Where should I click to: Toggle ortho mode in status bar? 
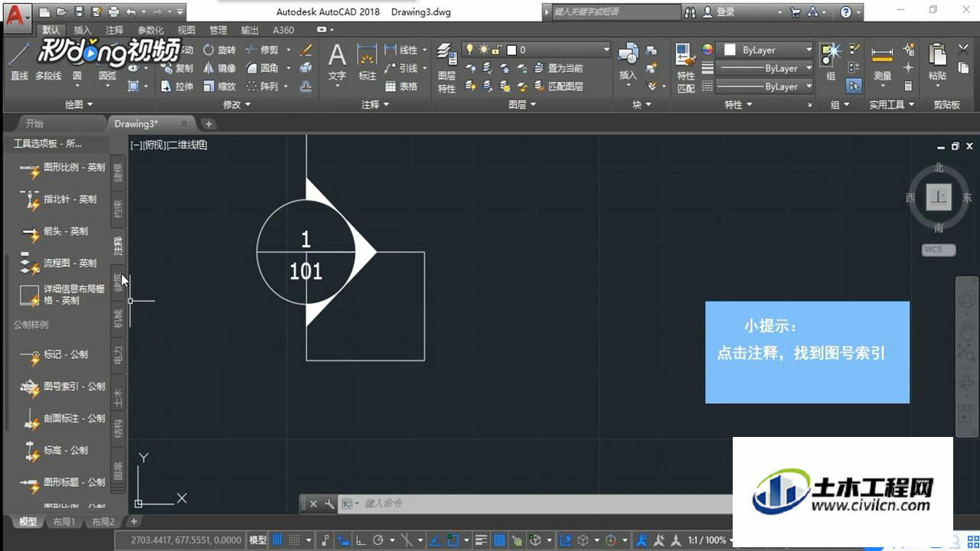[x=361, y=540]
